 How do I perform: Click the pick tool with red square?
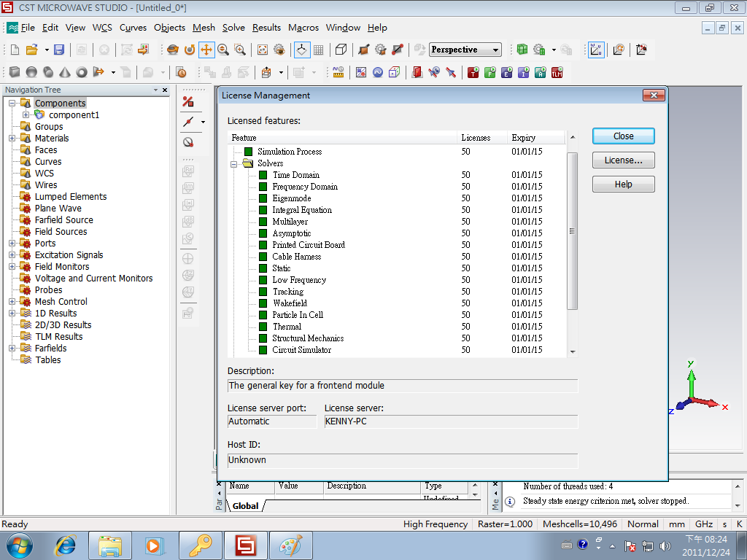(188, 101)
